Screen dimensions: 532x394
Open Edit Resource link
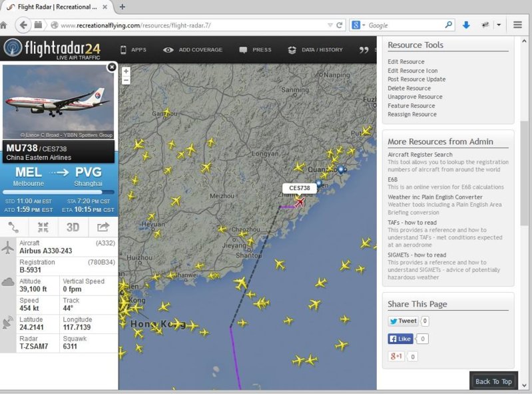tap(406, 61)
